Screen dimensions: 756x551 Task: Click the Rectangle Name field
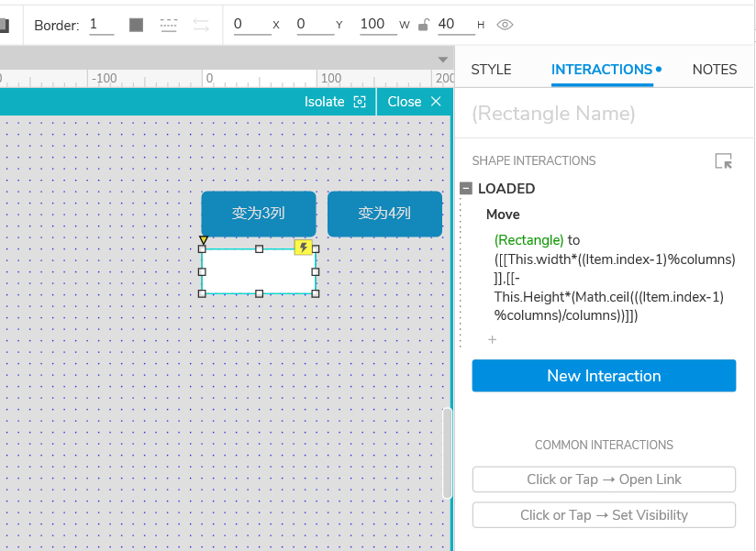(x=603, y=114)
